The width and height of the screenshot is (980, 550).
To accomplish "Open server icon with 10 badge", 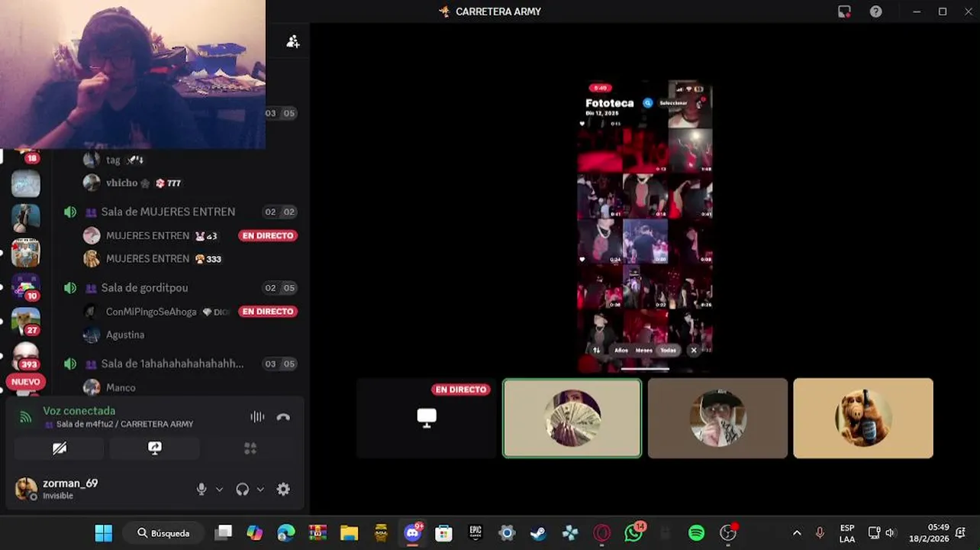I will click(26, 286).
